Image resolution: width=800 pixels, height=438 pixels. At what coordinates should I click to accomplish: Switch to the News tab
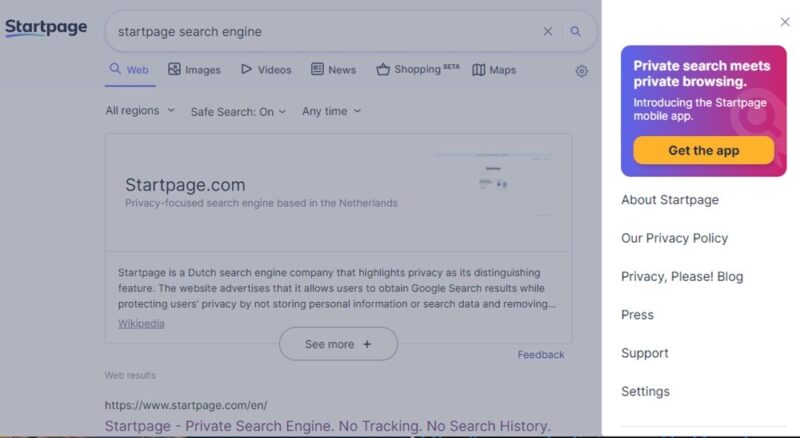pos(333,69)
